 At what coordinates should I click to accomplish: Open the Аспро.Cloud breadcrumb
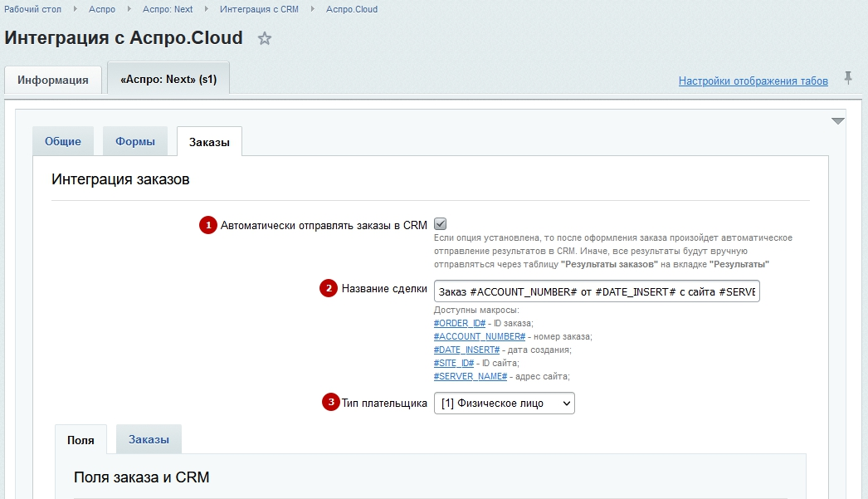(x=352, y=9)
